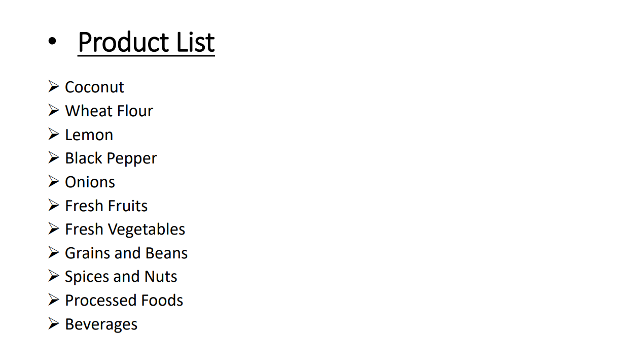Click the Processed Foods list text
644x362 pixels.
(x=124, y=301)
